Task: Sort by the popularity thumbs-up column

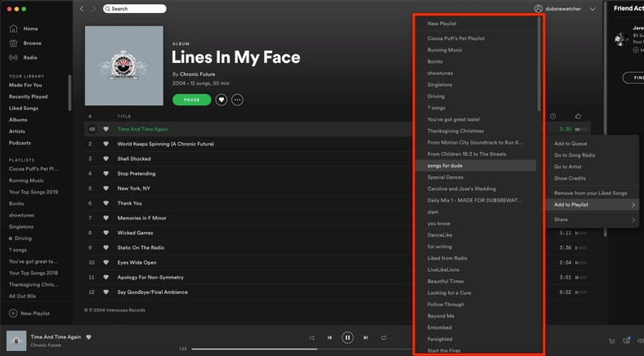Action: click(579, 117)
